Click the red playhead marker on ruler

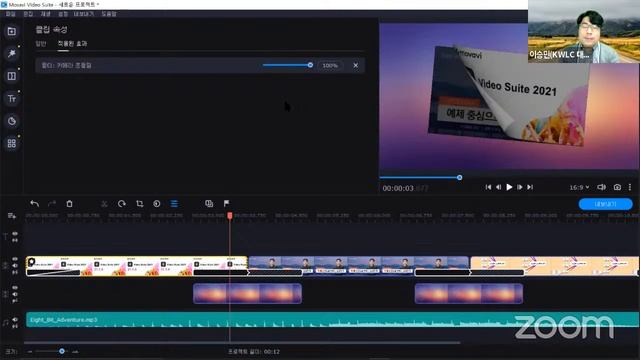(x=230, y=215)
